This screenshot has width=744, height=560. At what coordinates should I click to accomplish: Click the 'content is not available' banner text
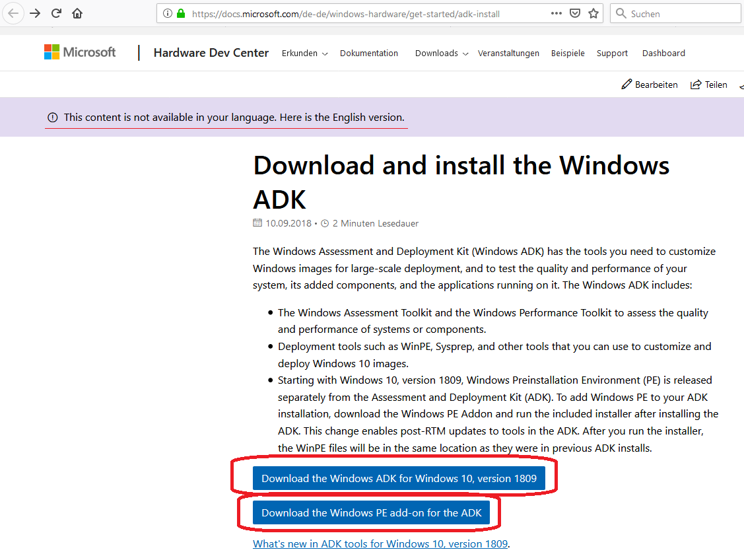234,118
